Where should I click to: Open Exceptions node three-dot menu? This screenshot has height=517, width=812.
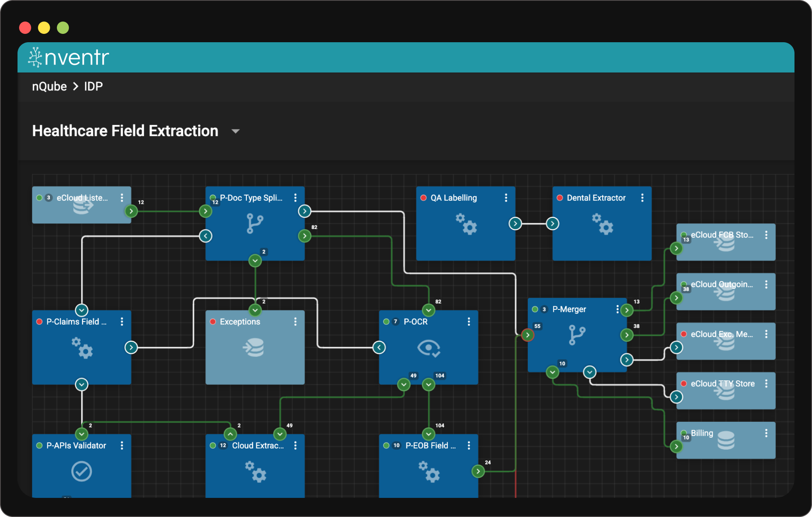(295, 321)
